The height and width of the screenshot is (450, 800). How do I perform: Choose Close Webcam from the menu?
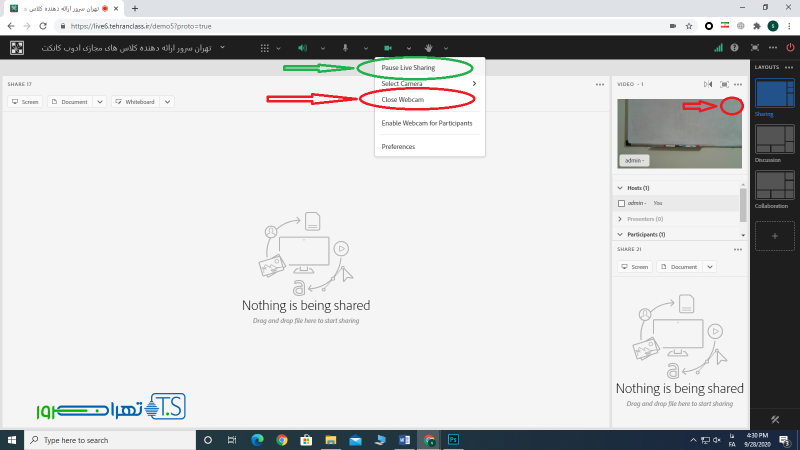tap(403, 99)
